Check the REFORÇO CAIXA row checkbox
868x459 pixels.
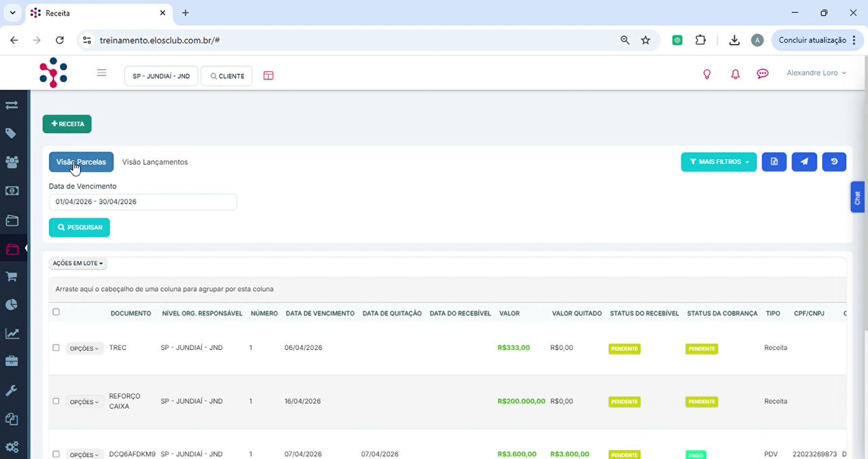click(56, 401)
